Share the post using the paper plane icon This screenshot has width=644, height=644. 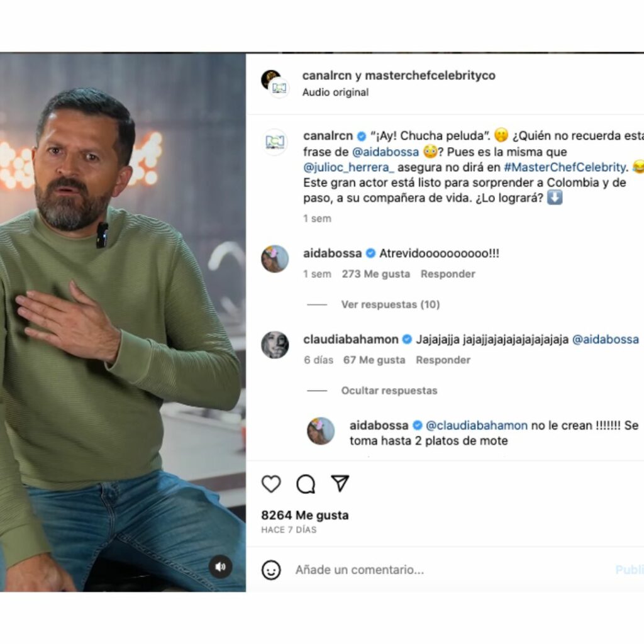(340, 484)
